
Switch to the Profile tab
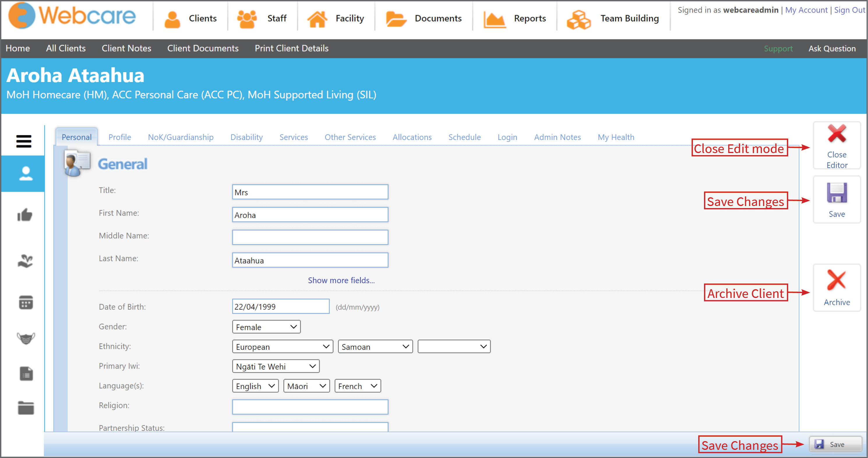click(120, 137)
